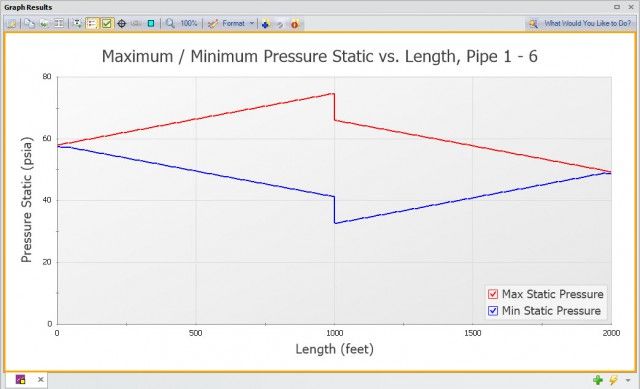Open the small dropdown arrow beside lightning icon
Screen dimensions: 640x389
coord(628,380)
